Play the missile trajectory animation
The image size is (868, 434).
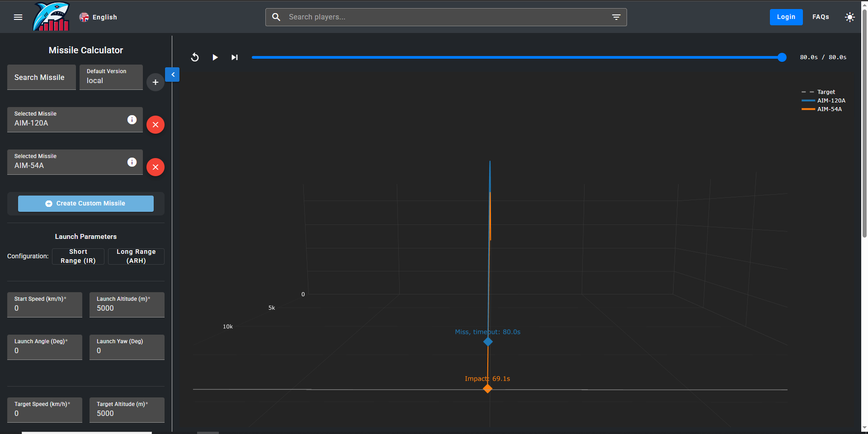pyautogui.click(x=215, y=57)
